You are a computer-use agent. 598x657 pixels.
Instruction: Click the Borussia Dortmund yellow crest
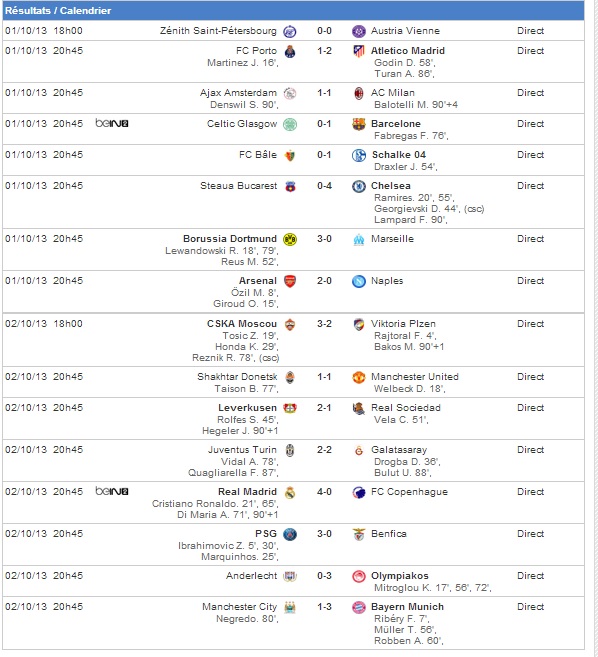290,239
